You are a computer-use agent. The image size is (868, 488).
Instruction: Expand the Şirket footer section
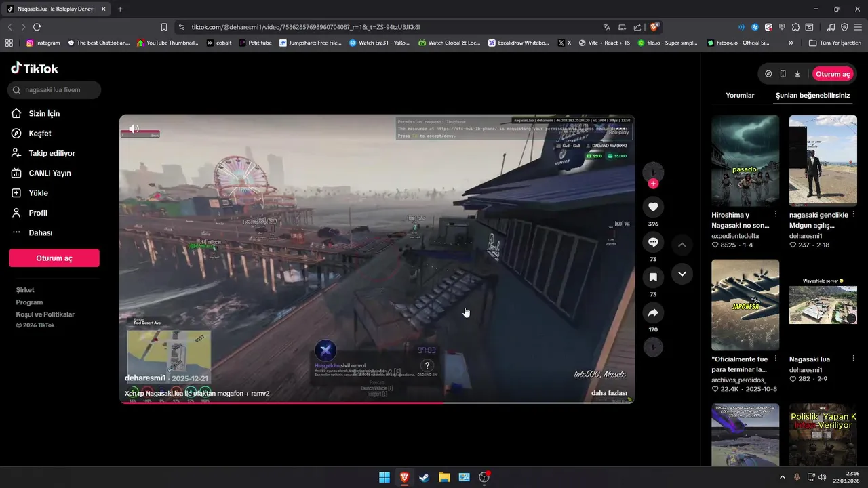click(25, 290)
